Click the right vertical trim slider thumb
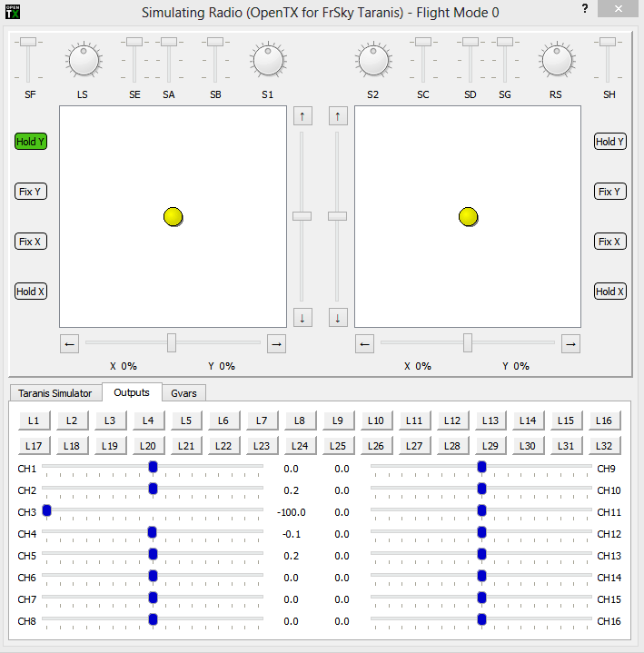 tap(337, 216)
